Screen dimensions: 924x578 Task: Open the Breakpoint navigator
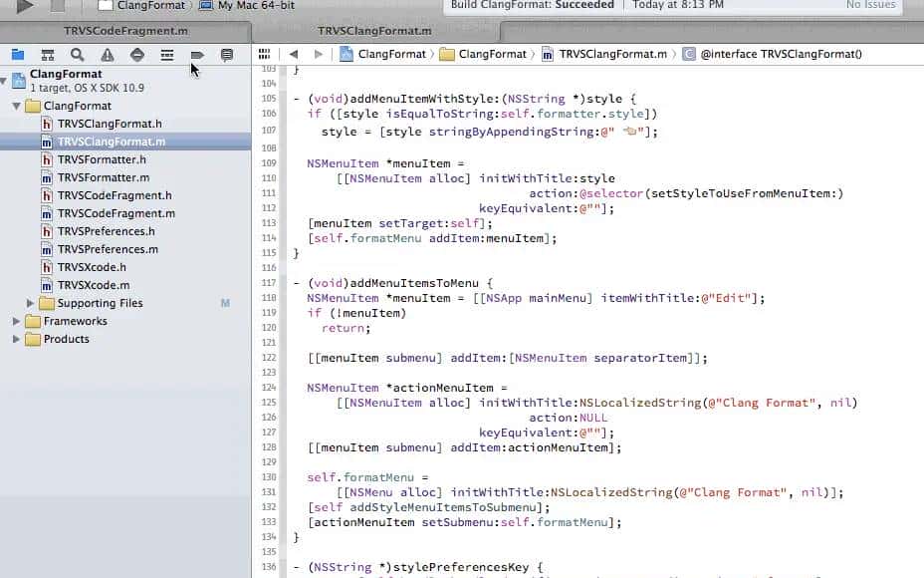[x=197, y=55]
